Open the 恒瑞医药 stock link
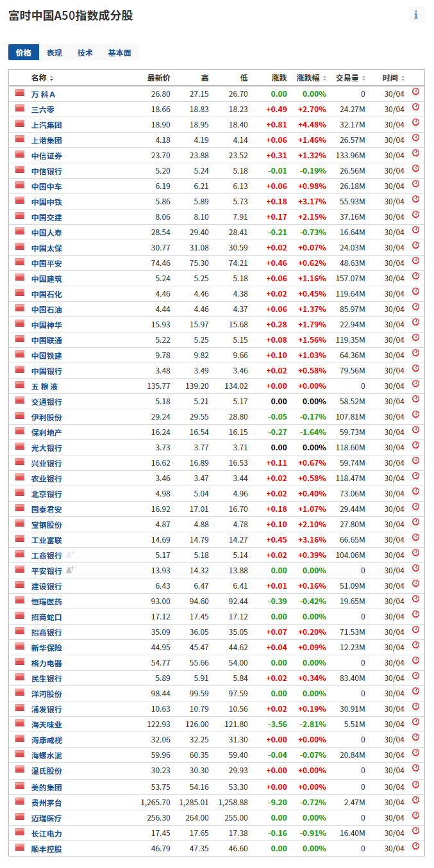 pos(47,602)
